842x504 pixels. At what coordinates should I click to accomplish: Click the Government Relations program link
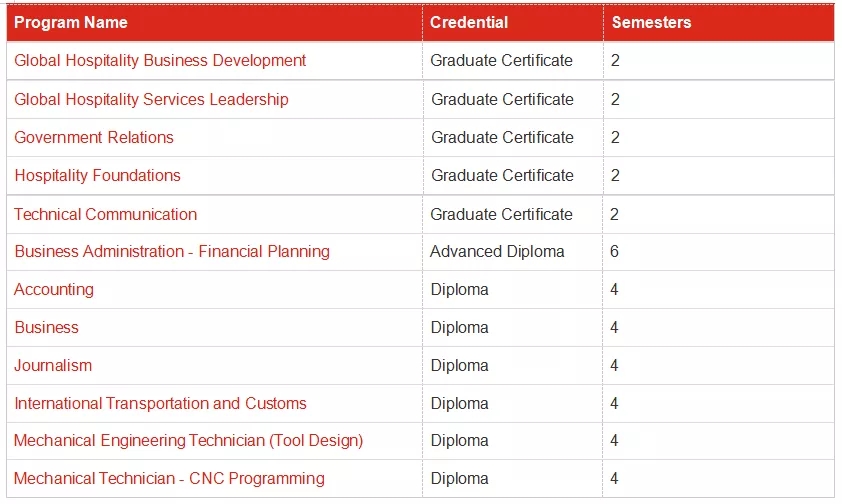click(x=94, y=137)
